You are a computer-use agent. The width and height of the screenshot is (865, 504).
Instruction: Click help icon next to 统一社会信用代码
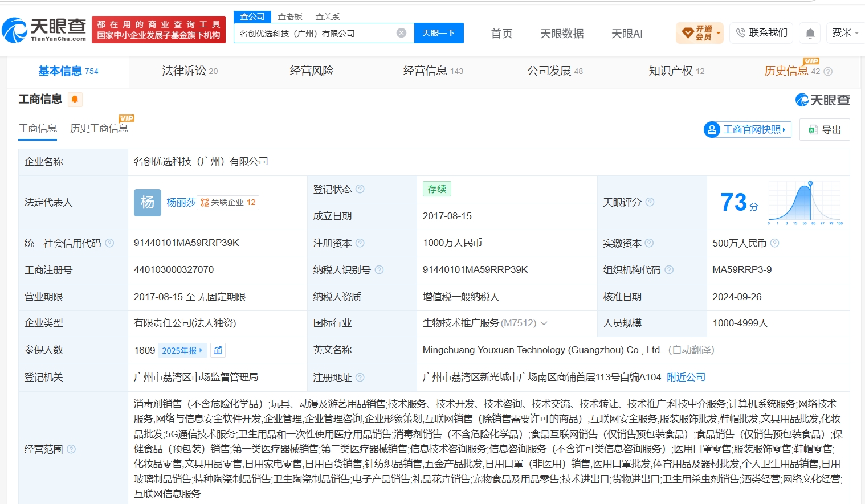109,243
